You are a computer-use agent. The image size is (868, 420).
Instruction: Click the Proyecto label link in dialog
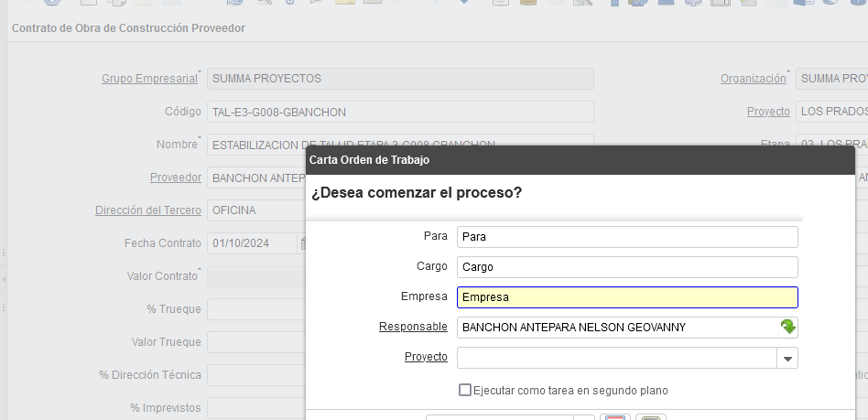[426, 357]
